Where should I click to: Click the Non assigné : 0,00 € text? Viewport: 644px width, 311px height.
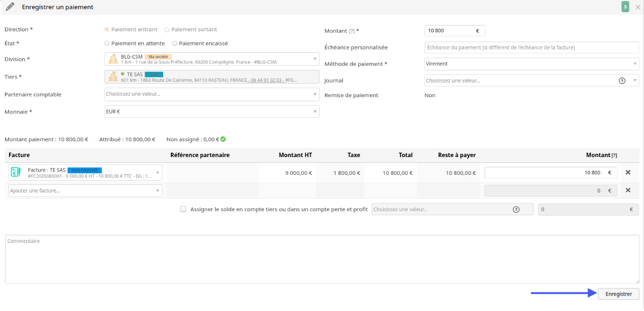193,140
